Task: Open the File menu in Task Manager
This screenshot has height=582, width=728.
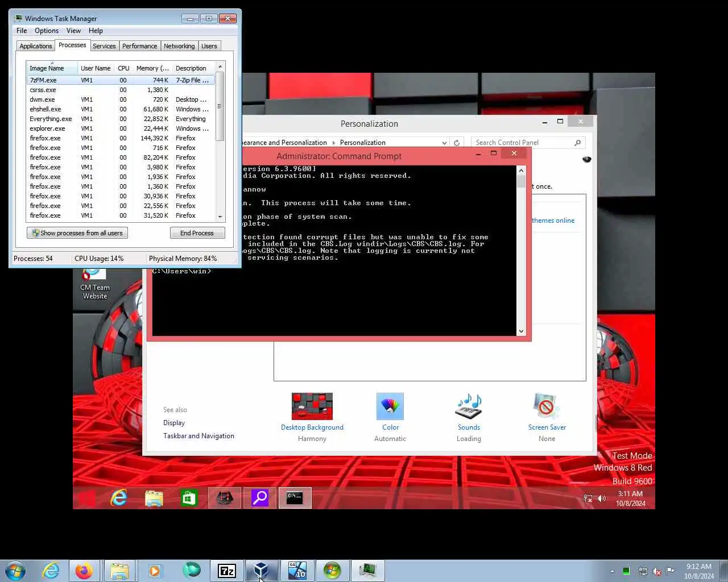Action: [x=22, y=31]
